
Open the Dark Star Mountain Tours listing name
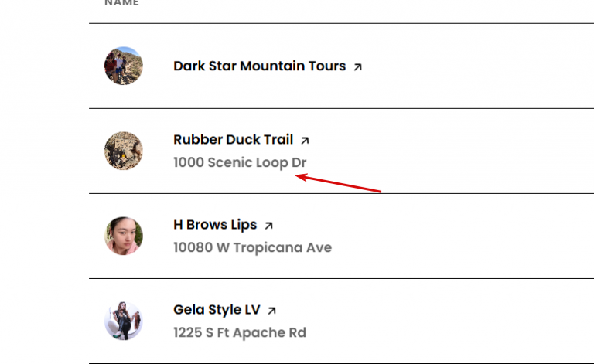260,66
